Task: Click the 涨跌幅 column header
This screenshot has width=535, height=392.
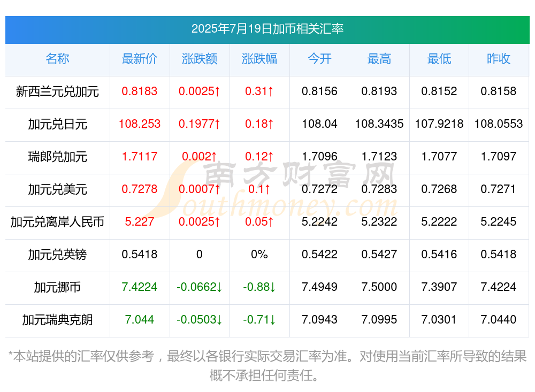Action: click(259, 59)
